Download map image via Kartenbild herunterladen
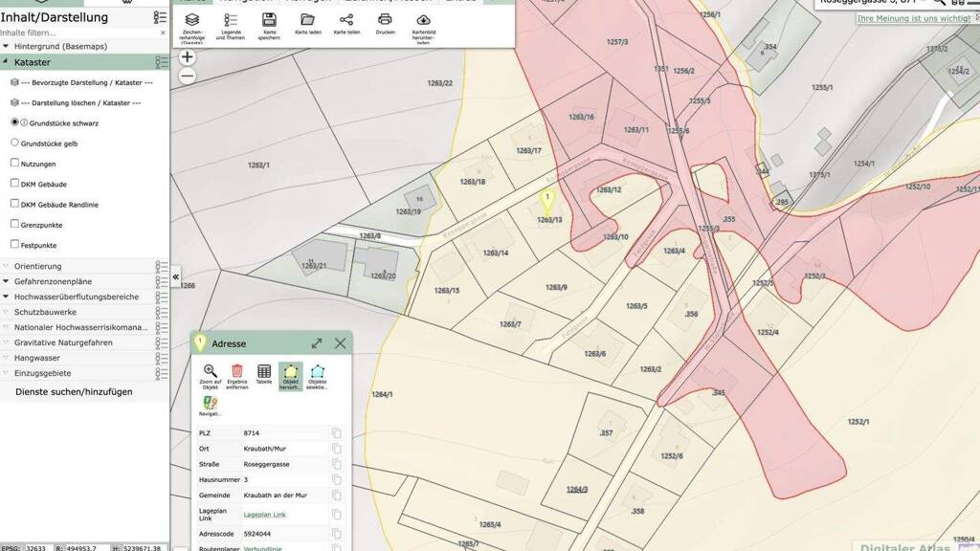980x551 pixels. (x=424, y=20)
